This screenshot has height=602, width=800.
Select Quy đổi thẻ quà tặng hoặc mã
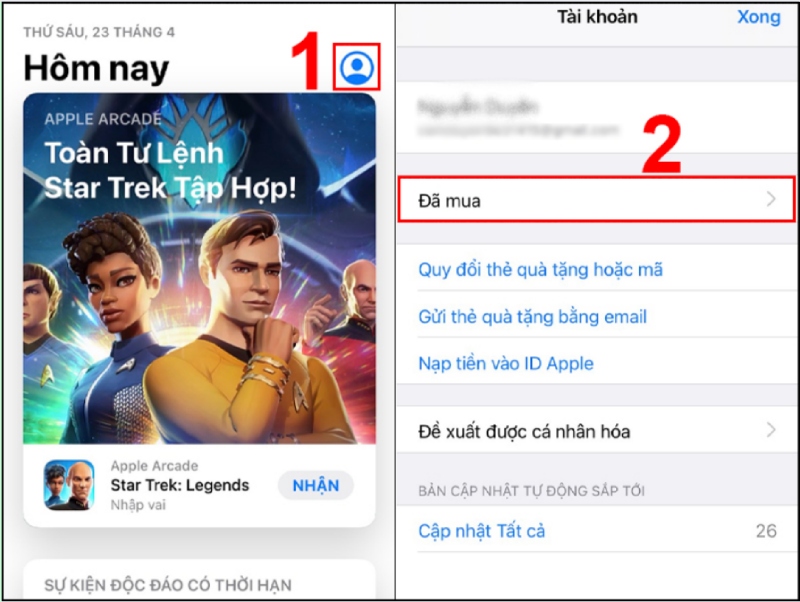click(x=540, y=269)
